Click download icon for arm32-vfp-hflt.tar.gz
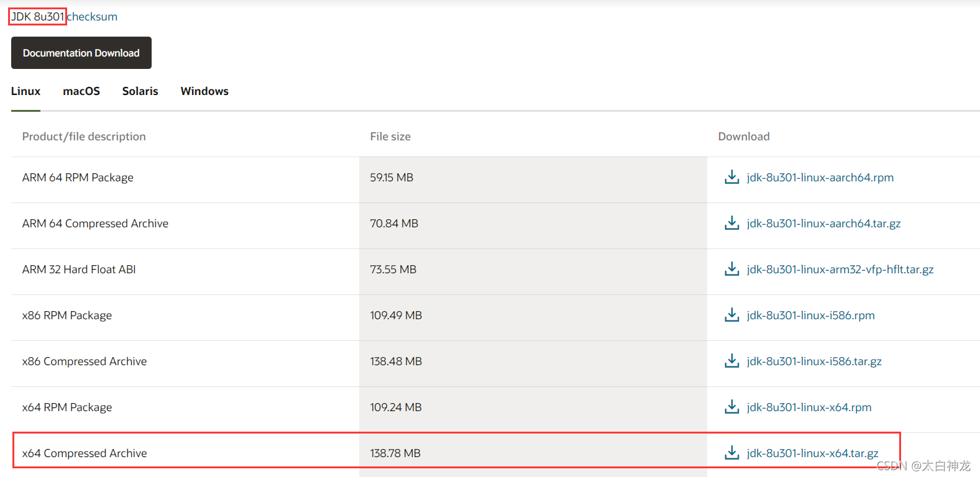The height and width of the screenshot is (477, 980). coord(732,269)
